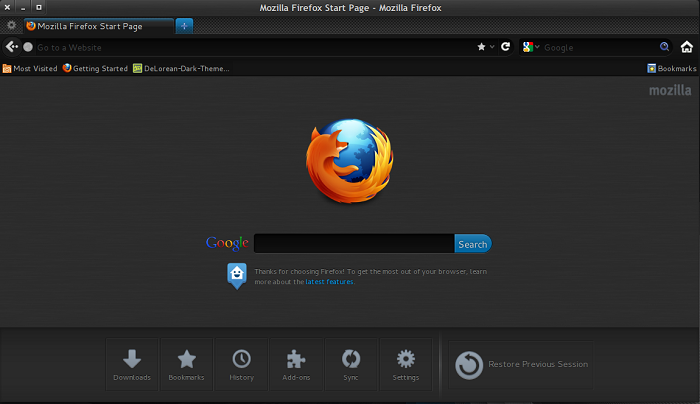Open the Bookmarks menu on the bookmarks toolbar
The height and width of the screenshot is (404, 700).
[x=671, y=68]
